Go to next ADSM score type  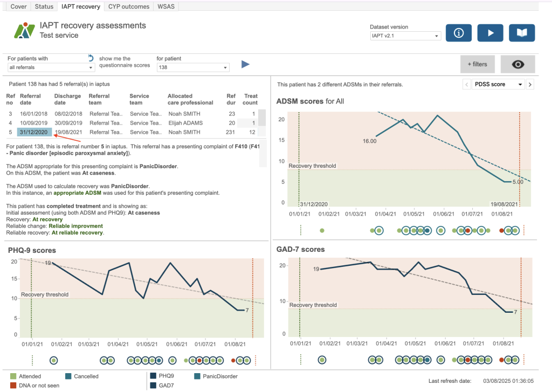(530, 85)
